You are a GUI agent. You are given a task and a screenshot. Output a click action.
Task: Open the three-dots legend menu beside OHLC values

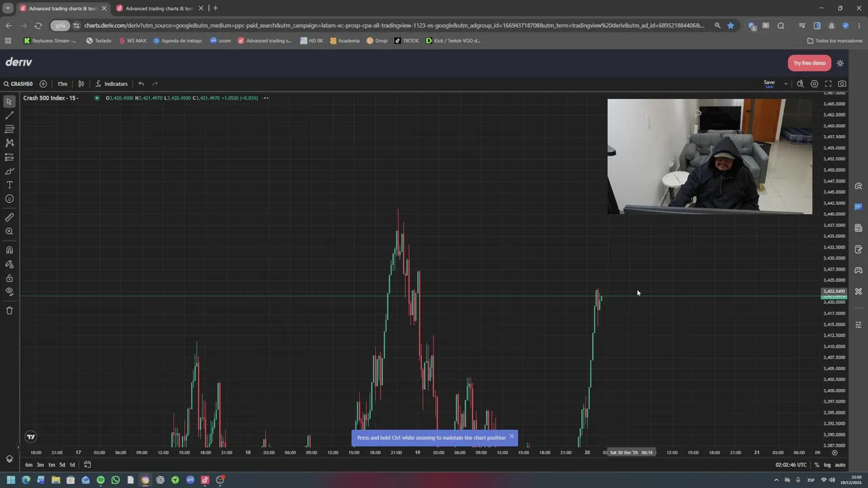266,98
